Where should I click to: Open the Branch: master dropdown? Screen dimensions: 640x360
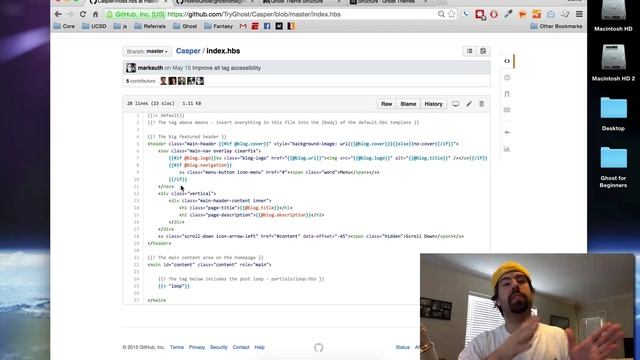[x=147, y=51]
